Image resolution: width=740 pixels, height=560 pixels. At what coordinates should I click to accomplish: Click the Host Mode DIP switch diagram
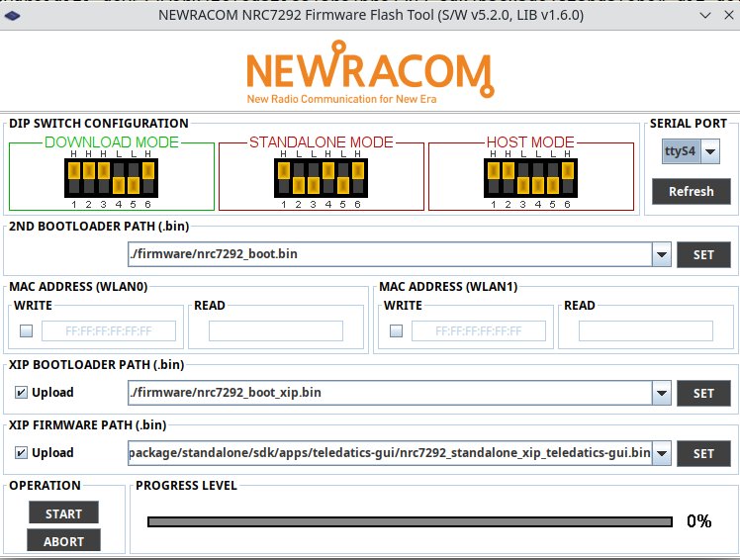[x=530, y=178]
